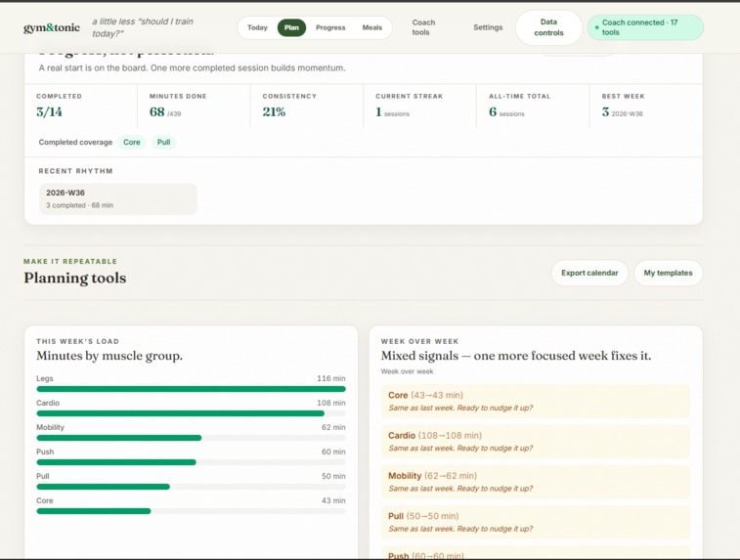Click the all-time total '6 sessions' value
Image resolution: width=740 pixels, height=560 pixels.
pyautogui.click(x=506, y=112)
